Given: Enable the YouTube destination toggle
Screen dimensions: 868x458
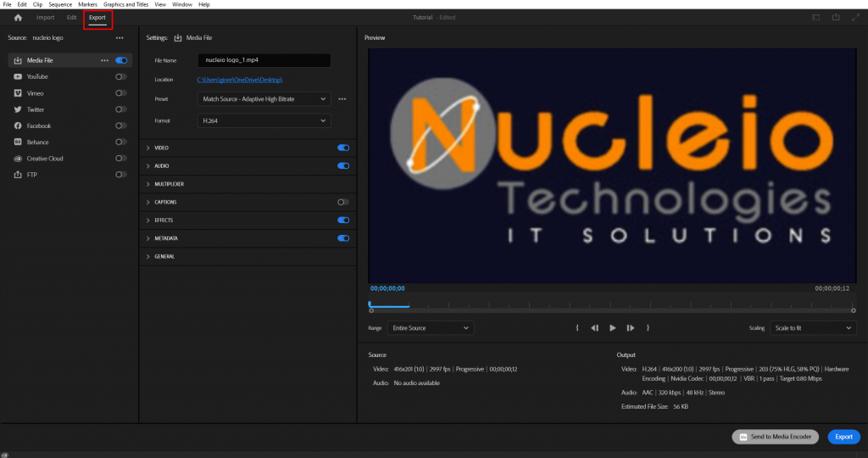Looking at the screenshot, I should coord(120,76).
